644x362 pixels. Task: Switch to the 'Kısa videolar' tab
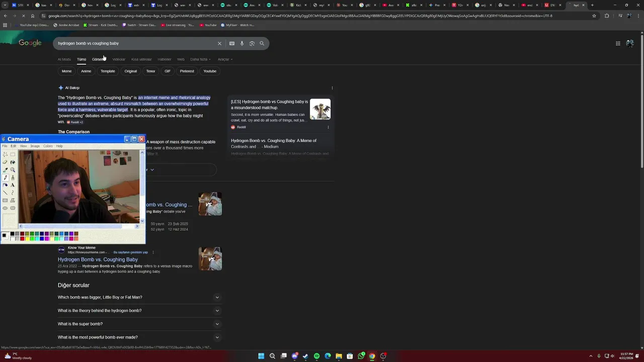pos(141,59)
